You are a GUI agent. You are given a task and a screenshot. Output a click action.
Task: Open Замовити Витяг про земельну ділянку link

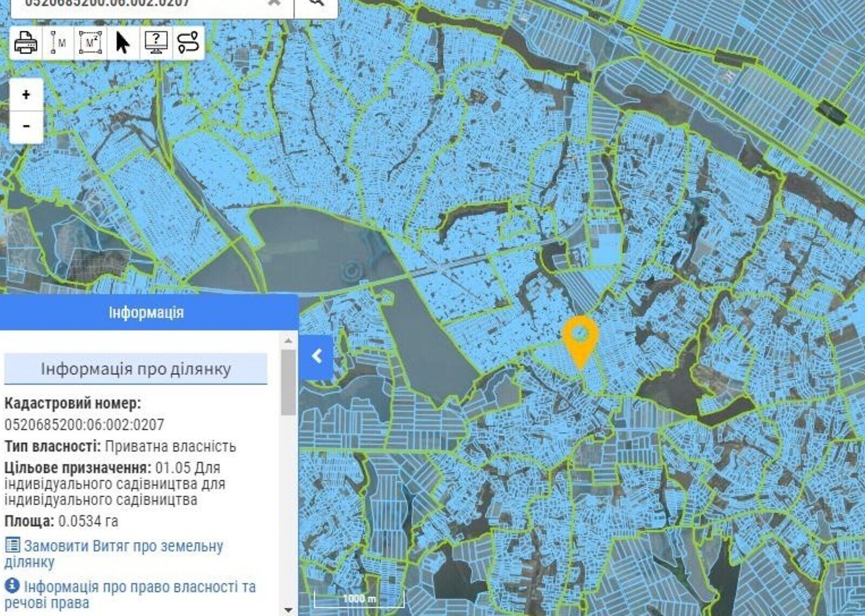114,553
